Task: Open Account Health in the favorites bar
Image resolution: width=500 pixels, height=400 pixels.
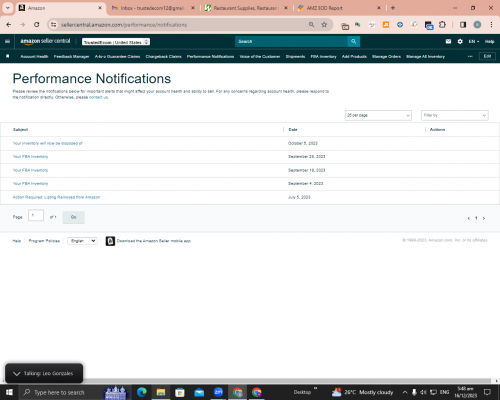Action: [34, 57]
